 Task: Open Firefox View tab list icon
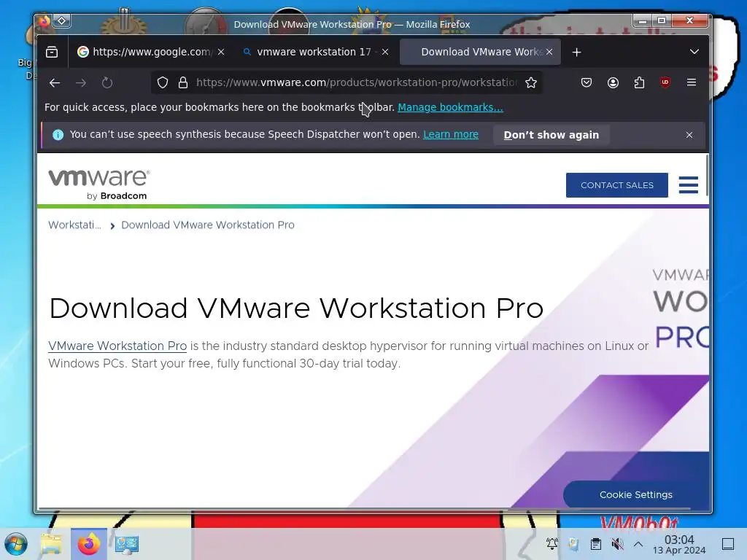52,52
